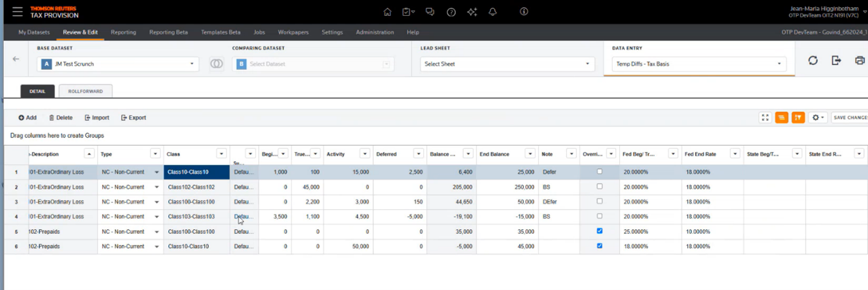Screen dimensions: 868x290
Task: Select Class102-Class102 cell in row 2
Action: tap(196, 187)
